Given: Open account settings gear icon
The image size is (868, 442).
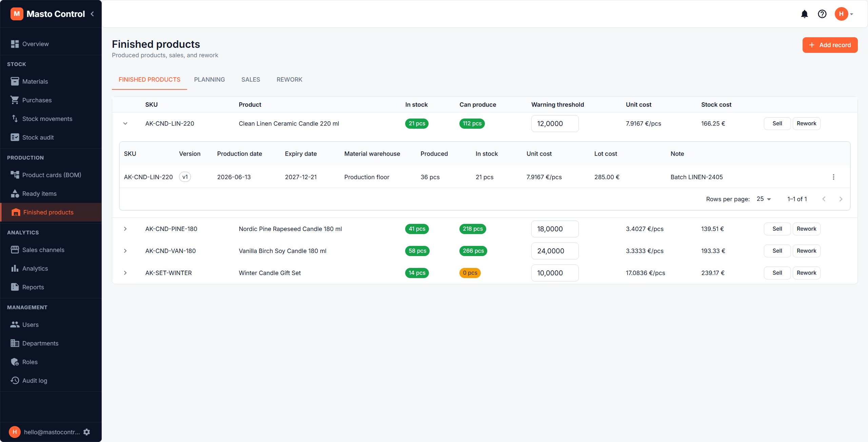Looking at the screenshot, I should tap(87, 432).
